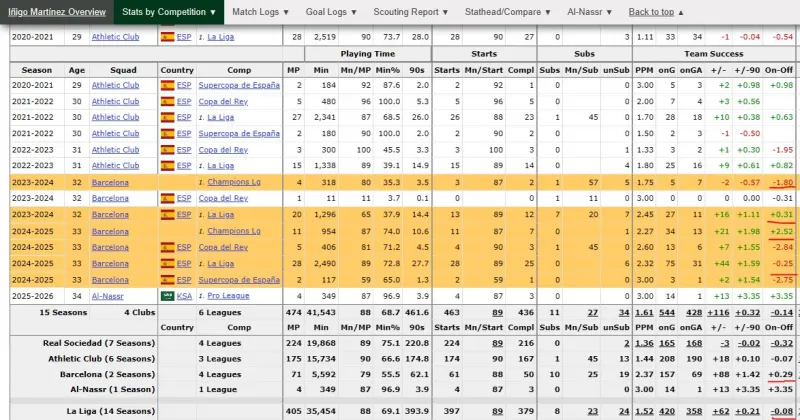Viewport: 800px width, 420px height.
Task: Sort table by the Min column header
Action: coord(320,70)
